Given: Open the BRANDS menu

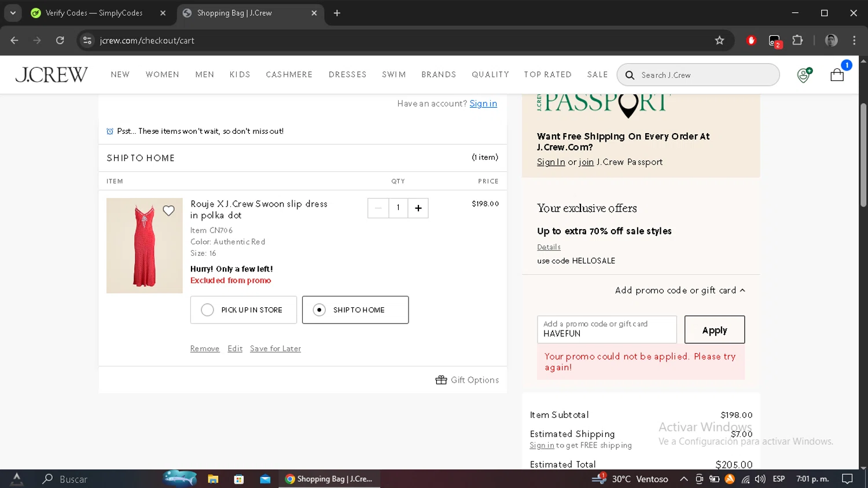Looking at the screenshot, I should (x=439, y=75).
